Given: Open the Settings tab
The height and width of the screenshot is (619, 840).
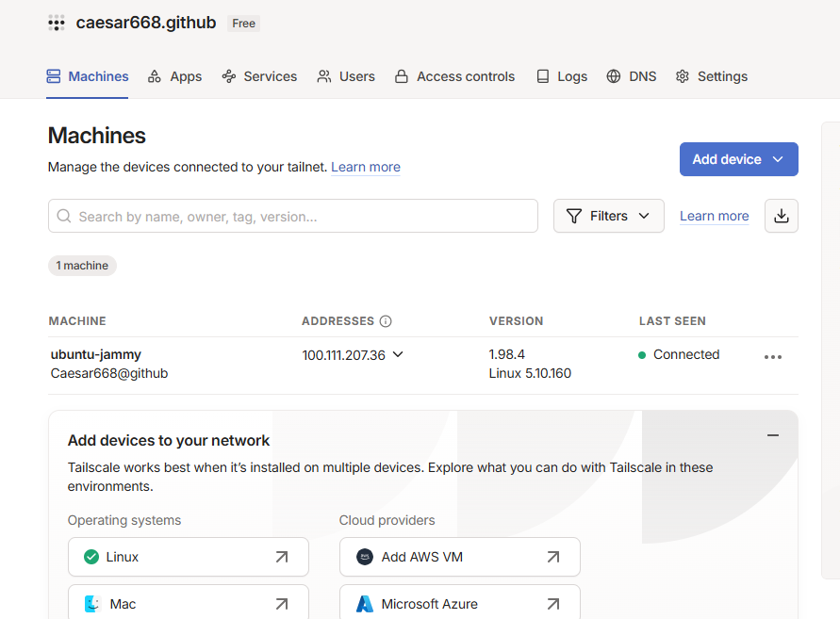Looking at the screenshot, I should pos(712,76).
